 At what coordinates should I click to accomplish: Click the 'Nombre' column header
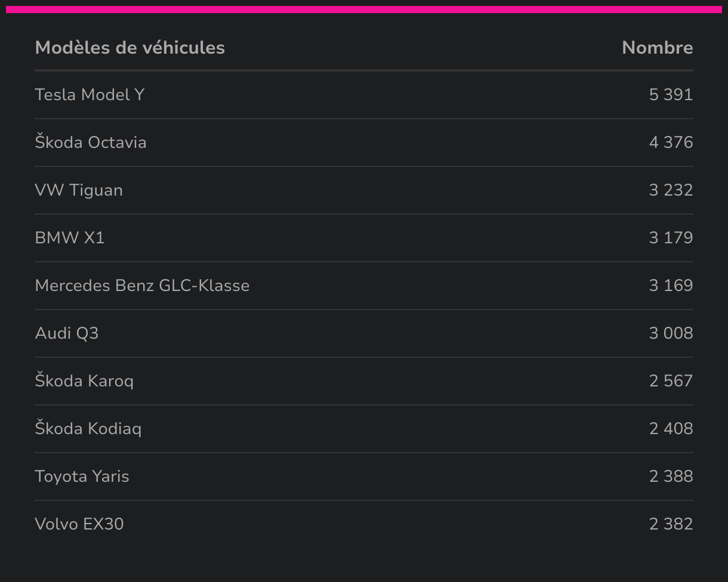tap(657, 48)
